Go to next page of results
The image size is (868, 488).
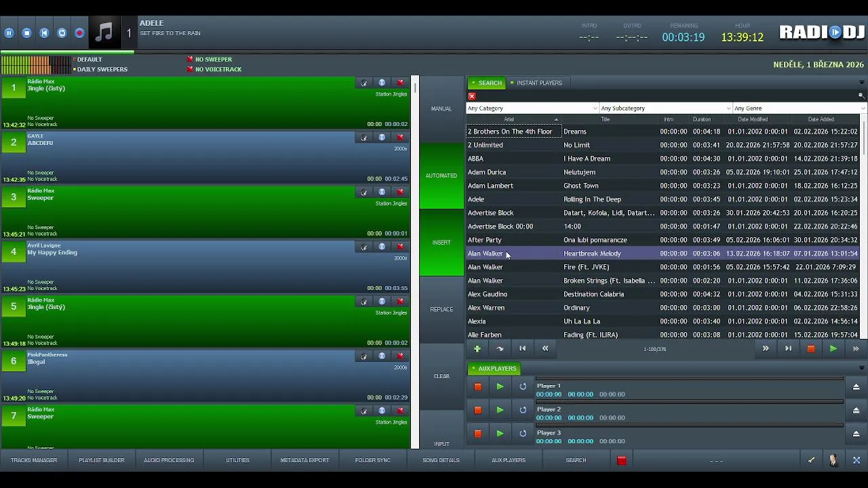coord(766,348)
